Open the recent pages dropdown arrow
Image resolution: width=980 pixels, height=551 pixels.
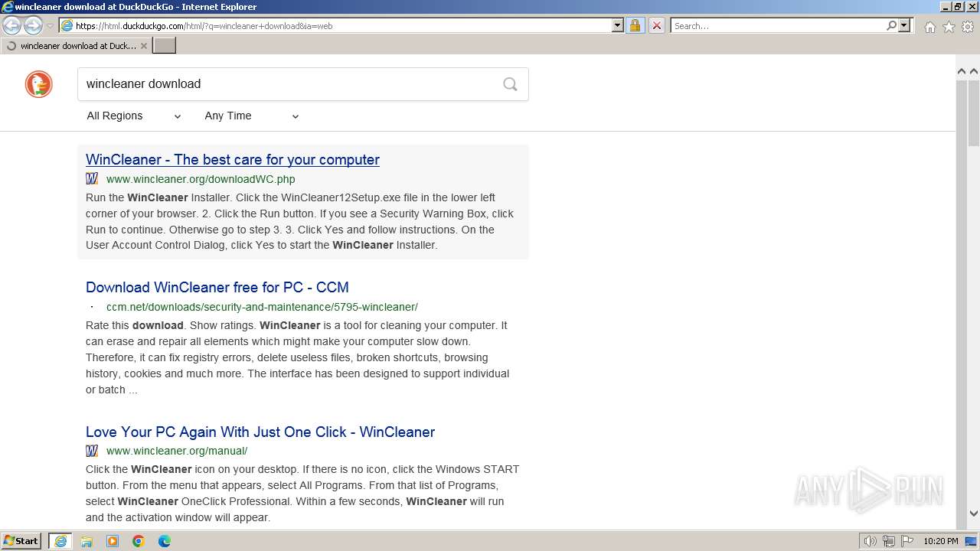[x=50, y=26]
